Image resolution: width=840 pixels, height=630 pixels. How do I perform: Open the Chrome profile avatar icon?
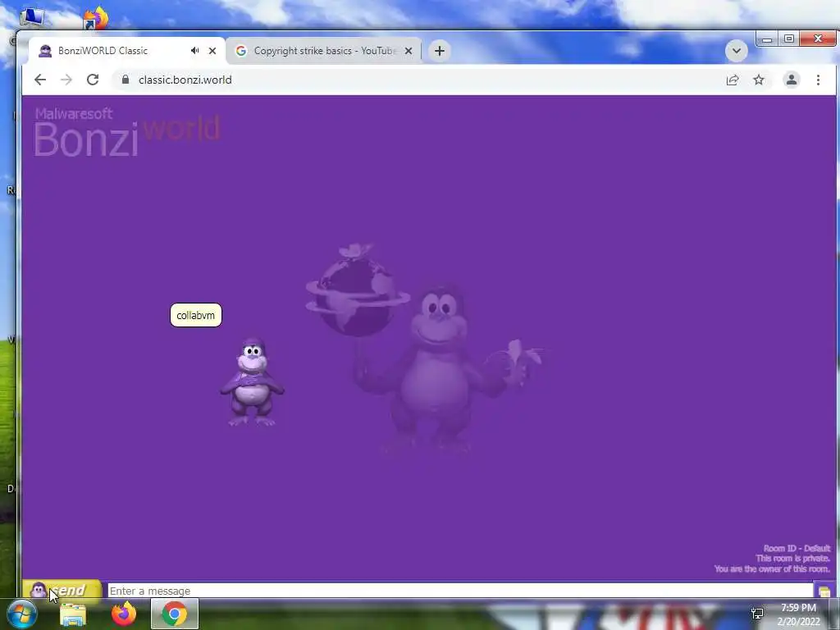792,80
